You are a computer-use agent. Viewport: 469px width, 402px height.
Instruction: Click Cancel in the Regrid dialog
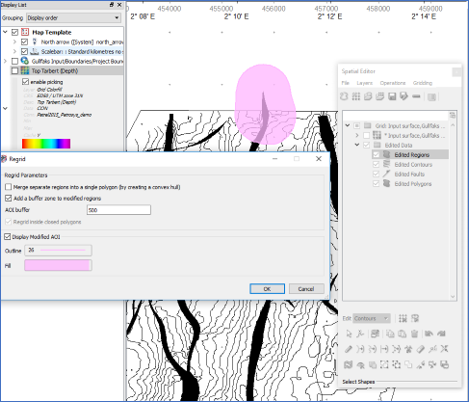tap(306, 289)
